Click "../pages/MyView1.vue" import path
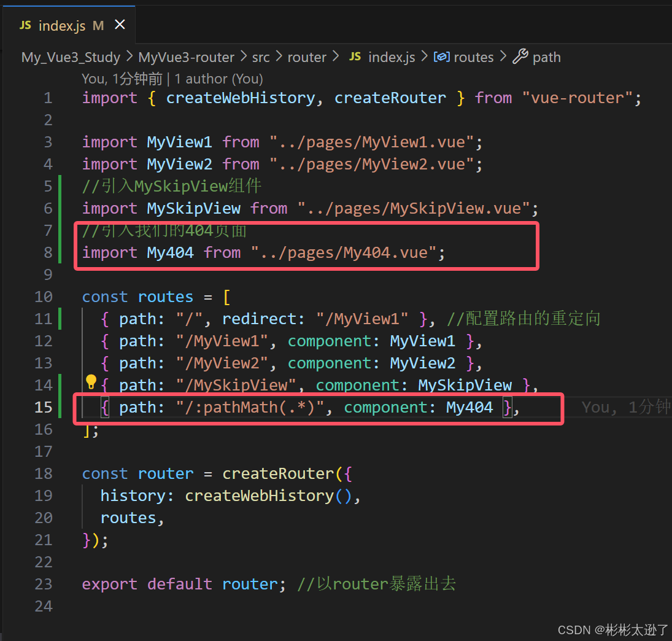672x641 pixels. click(x=371, y=142)
